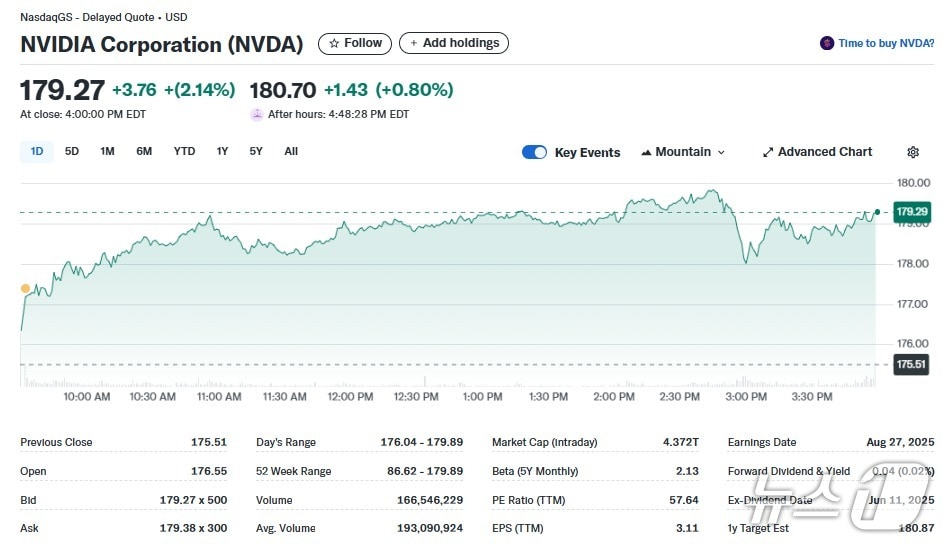
Task: Show the YTD chart range
Action: 184,151
